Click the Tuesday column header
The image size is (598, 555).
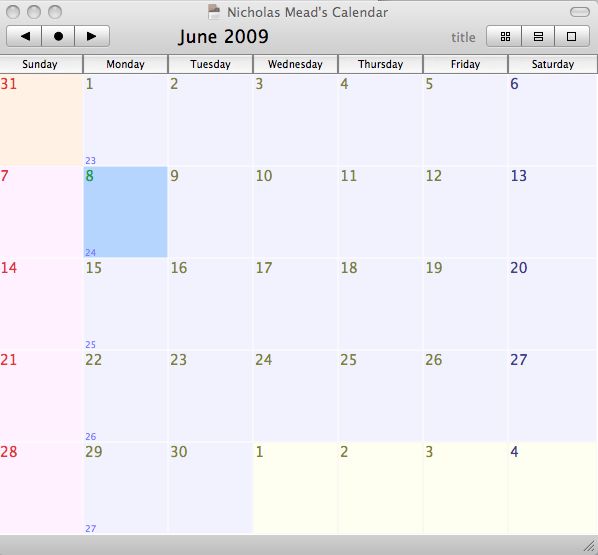click(210, 64)
